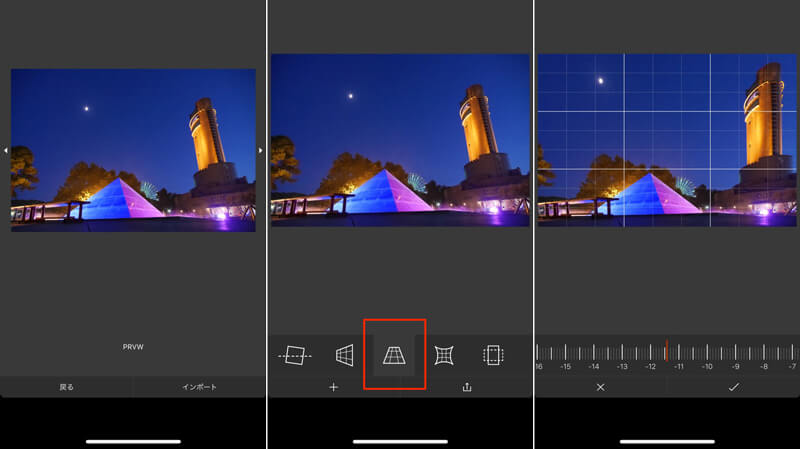Tap the PRVW preview label
The height and width of the screenshot is (449, 800).
pyautogui.click(x=133, y=347)
